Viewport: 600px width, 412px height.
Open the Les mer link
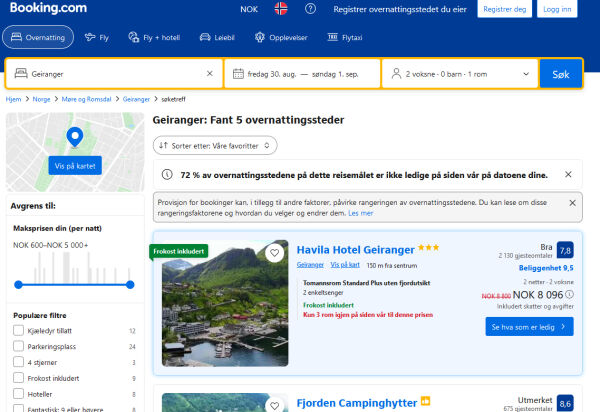pyautogui.click(x=360, y=213)
